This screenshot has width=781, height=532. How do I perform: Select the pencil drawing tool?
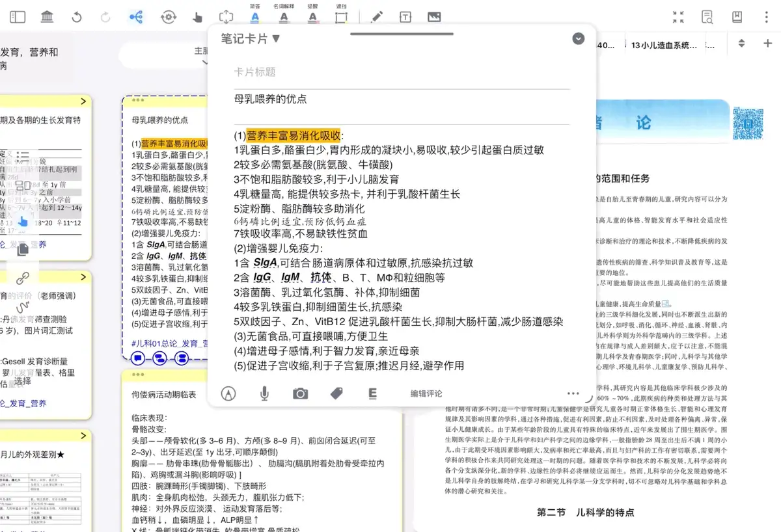click(x=377, y=18)
